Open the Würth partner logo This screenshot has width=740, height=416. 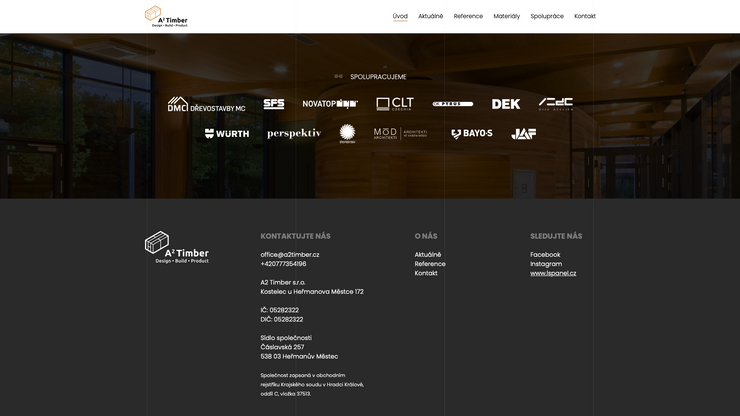(227, 134)
